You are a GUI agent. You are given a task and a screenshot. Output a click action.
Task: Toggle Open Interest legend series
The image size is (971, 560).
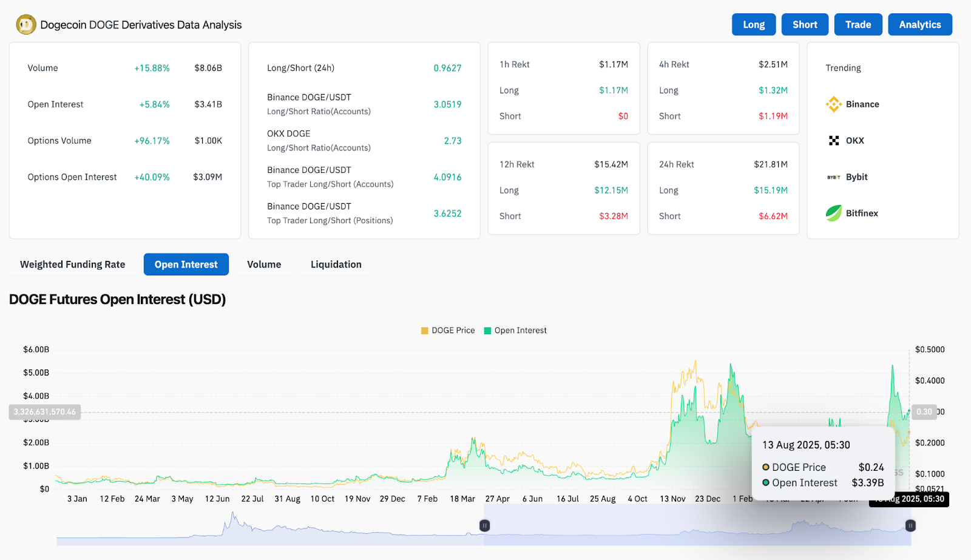[x=515, y=331]
